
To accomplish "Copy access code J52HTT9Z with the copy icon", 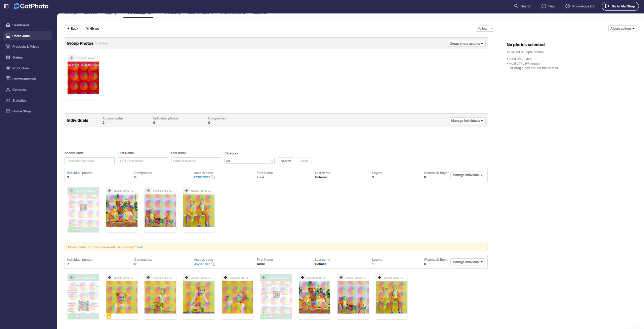I will point(213,264).
